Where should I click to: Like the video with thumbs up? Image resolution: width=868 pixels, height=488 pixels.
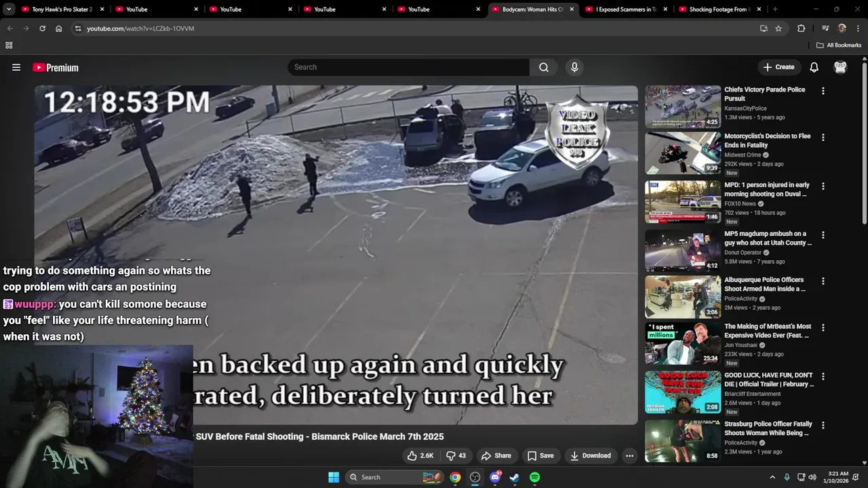coord(420,455)
